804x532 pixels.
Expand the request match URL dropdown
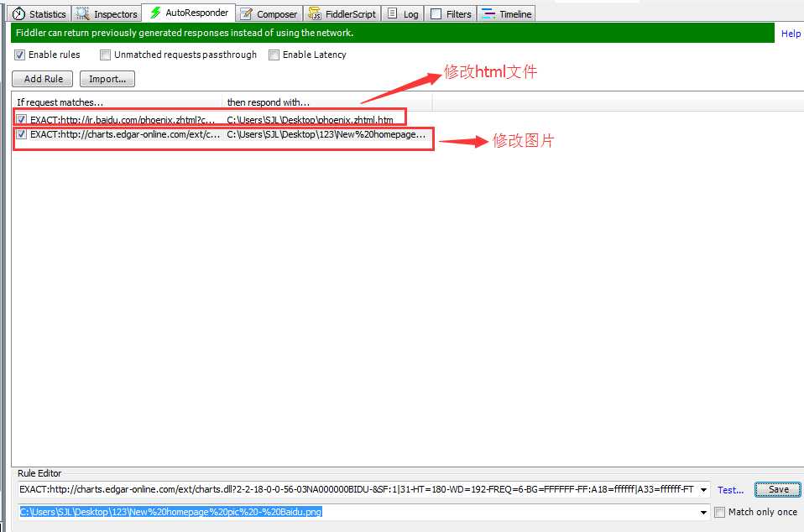tap(703, 490)
